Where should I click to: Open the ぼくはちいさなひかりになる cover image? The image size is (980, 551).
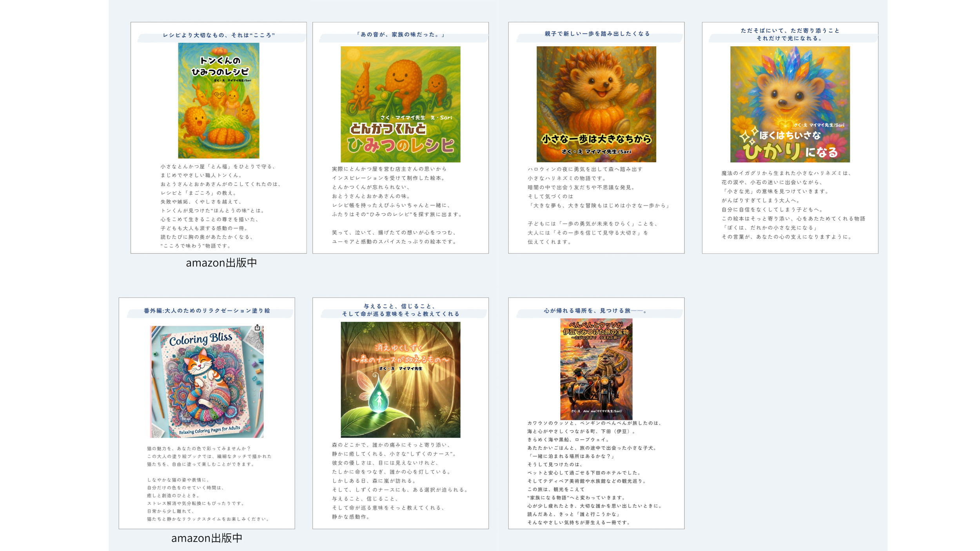(x=789, y=104)
